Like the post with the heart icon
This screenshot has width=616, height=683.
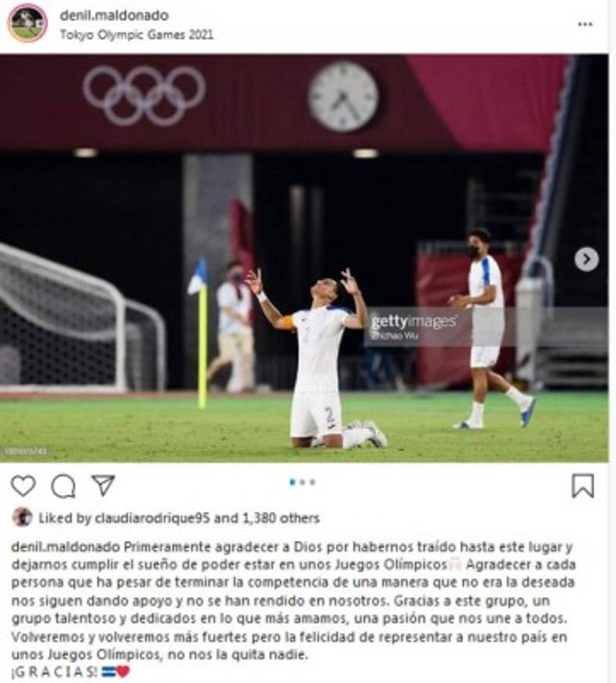tap(23, 486)
